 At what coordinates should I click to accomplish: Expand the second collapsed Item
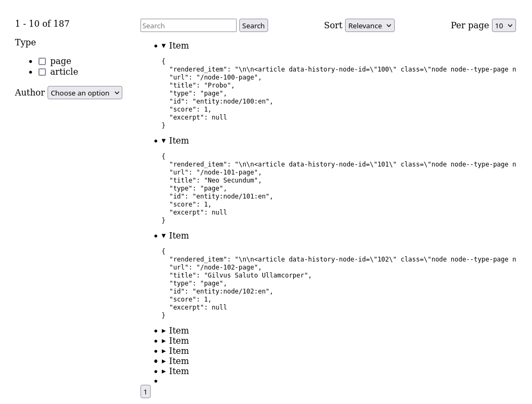175,340
